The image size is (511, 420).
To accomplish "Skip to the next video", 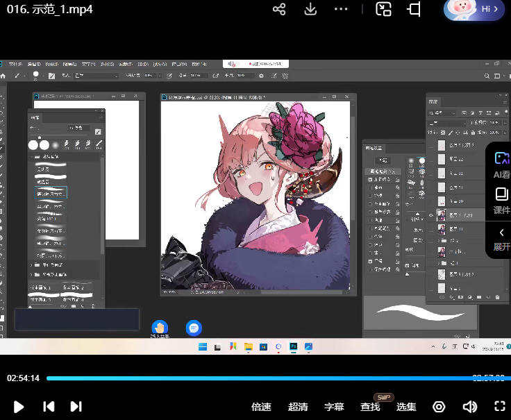I will [x=76, y=407].
